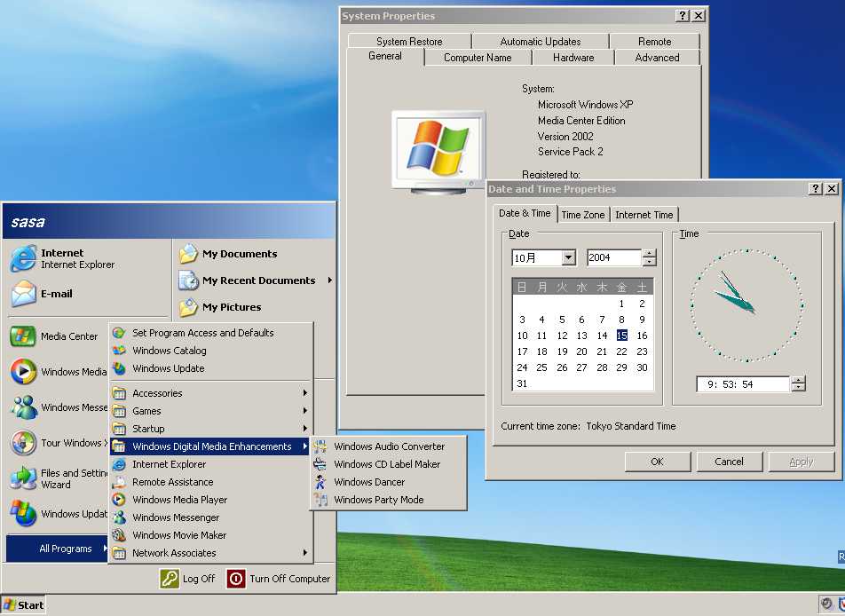Start Windows Party Mode
Image resolution: width=845 pixels, height=616 pixels.
(378, 500)
